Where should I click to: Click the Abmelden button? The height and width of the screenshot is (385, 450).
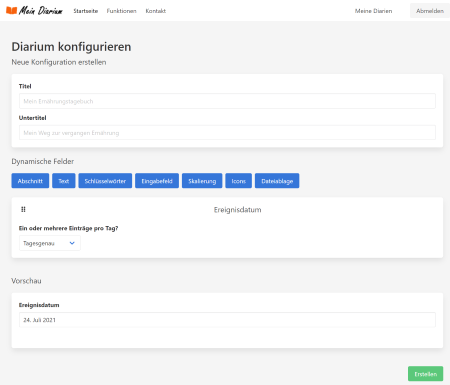click(430, 11)
